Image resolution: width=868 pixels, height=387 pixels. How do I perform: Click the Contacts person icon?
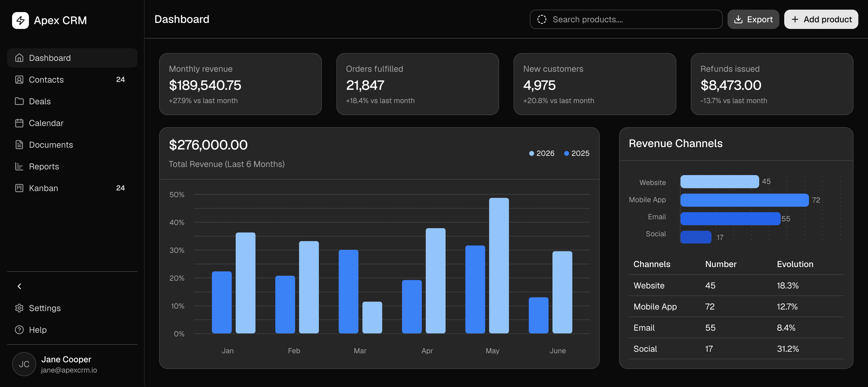[19, 80]
